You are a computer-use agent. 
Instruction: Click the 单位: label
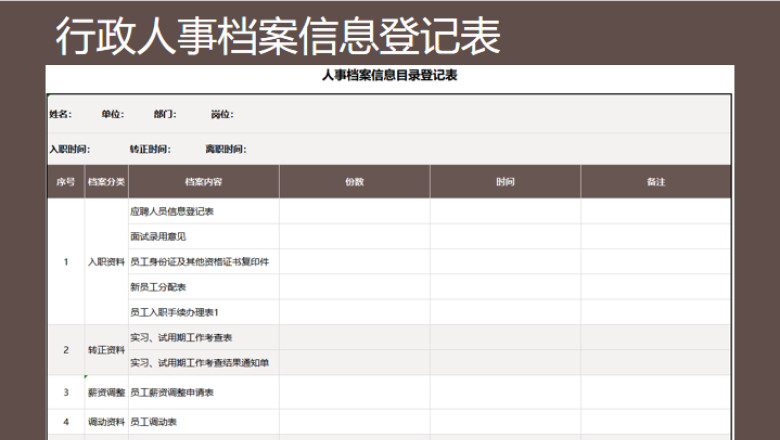(113, 114)
